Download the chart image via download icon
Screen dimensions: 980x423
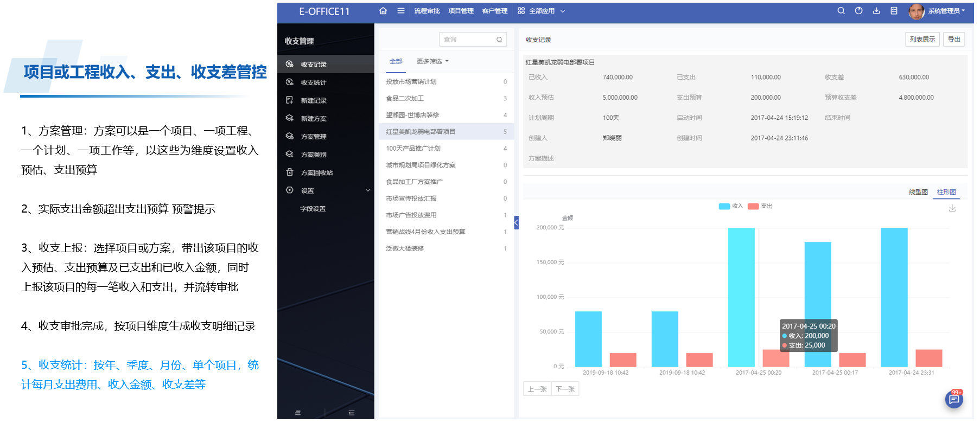click(952, 208)
